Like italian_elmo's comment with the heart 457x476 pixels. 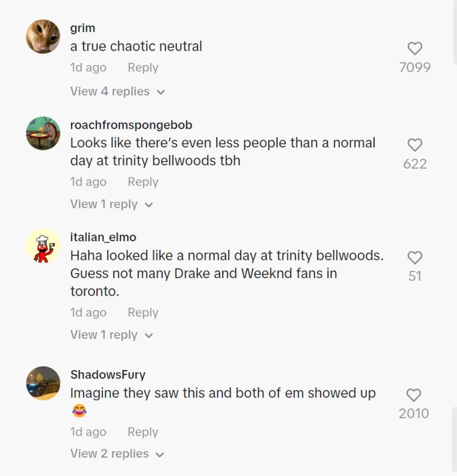point(415,257)
